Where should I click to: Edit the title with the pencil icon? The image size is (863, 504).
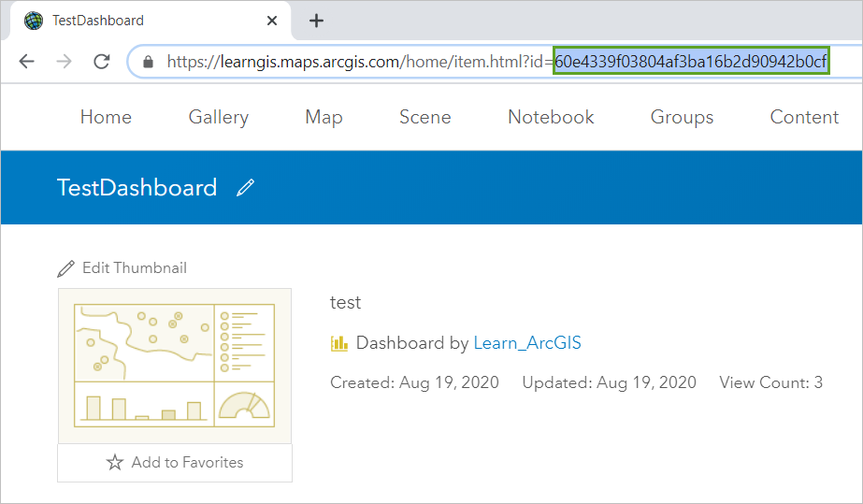pyautogui.click(x=246, y=188)
